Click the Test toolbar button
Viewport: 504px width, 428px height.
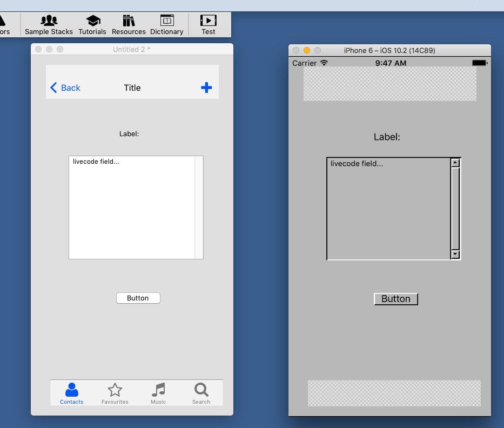point(209,25)
